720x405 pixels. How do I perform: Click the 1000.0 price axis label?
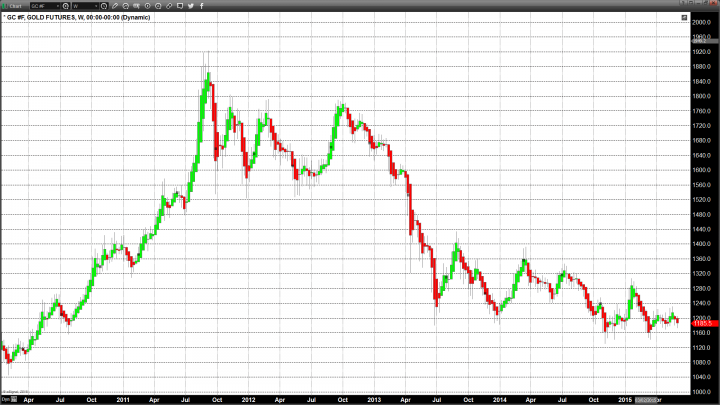click(702, 392)
